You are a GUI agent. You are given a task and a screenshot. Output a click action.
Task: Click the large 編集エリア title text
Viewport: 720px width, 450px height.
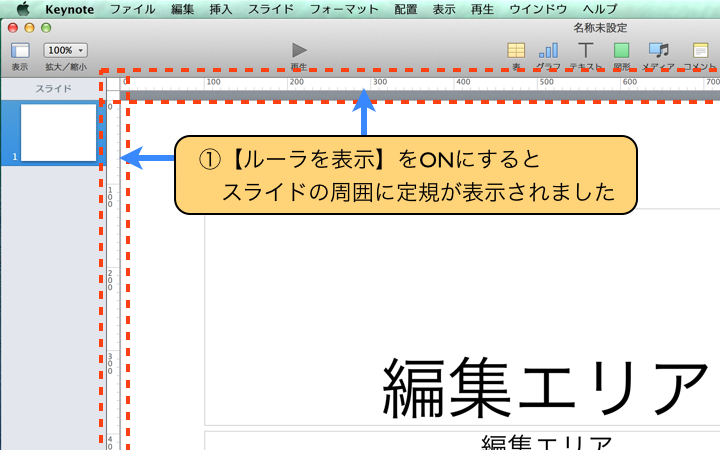click(x=546, y=388)
